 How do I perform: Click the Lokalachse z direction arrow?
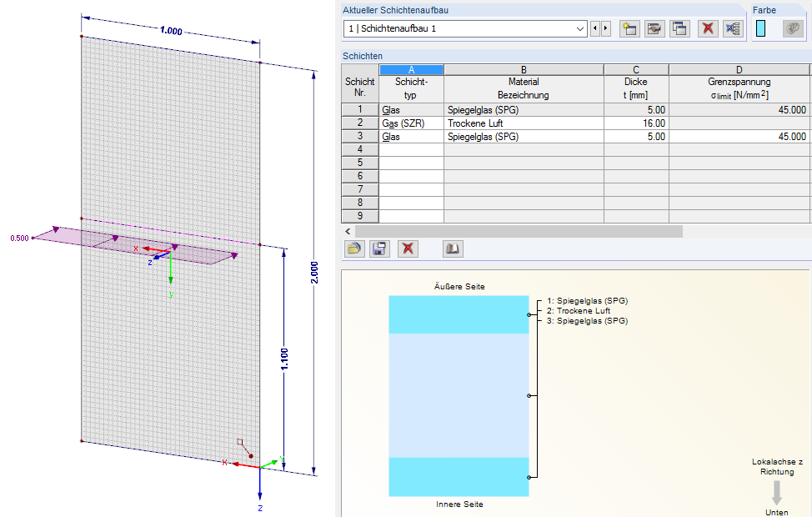(777, 493)
